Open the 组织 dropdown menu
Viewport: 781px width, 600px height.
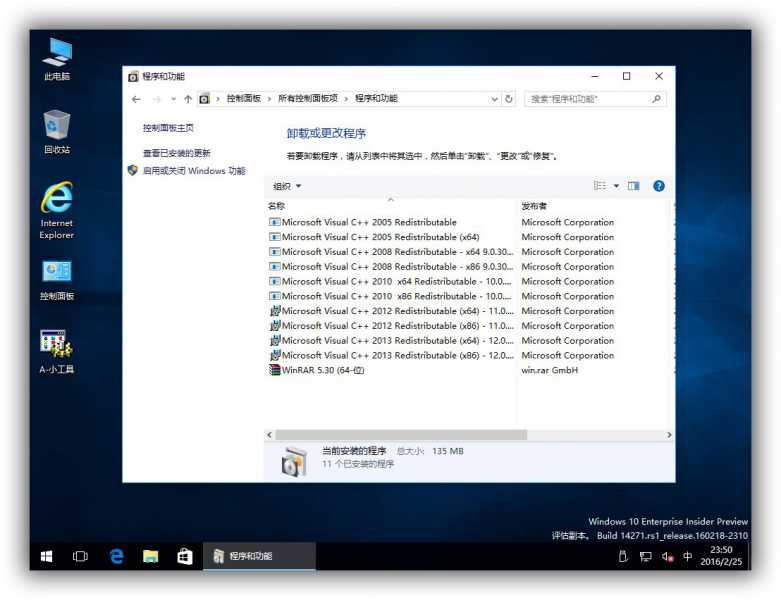click(287, 186)
